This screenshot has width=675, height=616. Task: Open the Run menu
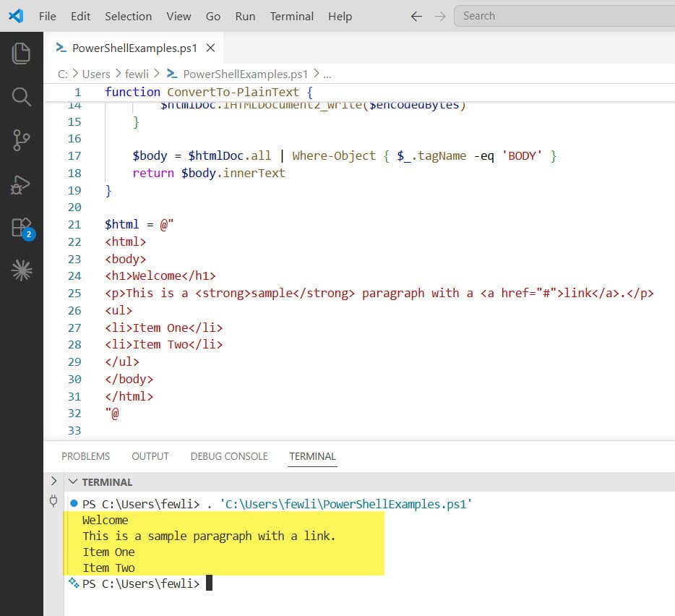(246, 17)
